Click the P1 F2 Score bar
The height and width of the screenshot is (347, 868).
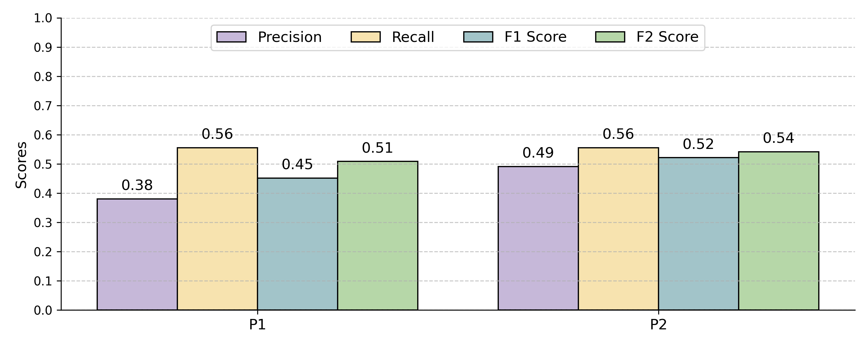pos(377,236)
